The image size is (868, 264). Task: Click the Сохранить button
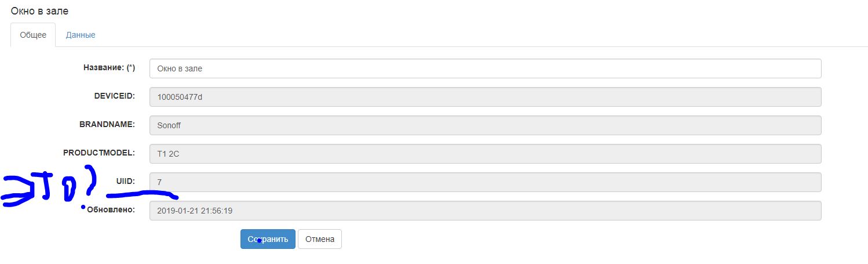coord(268,239)
